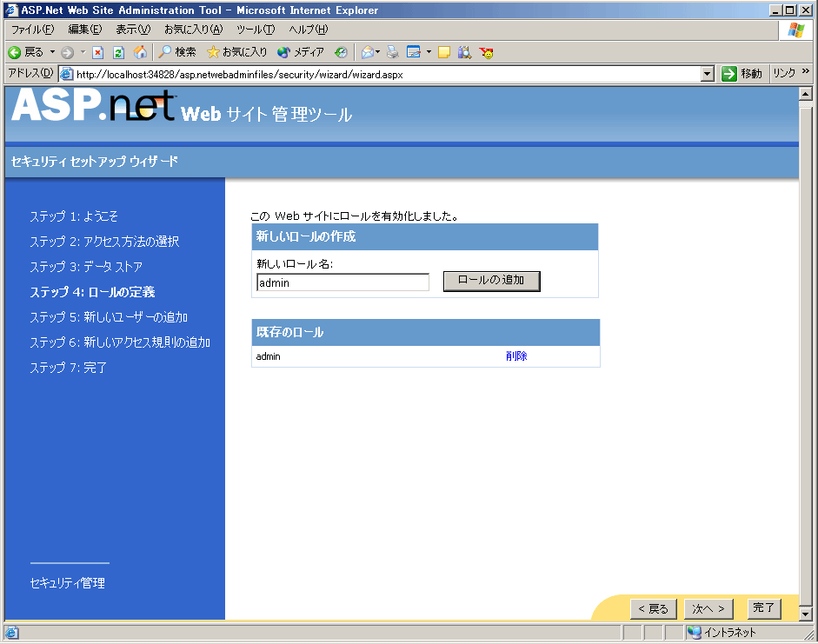Open the History icon in toolbar
The height and width of the screenshot is (644, 818).
(x=341, y=52)
